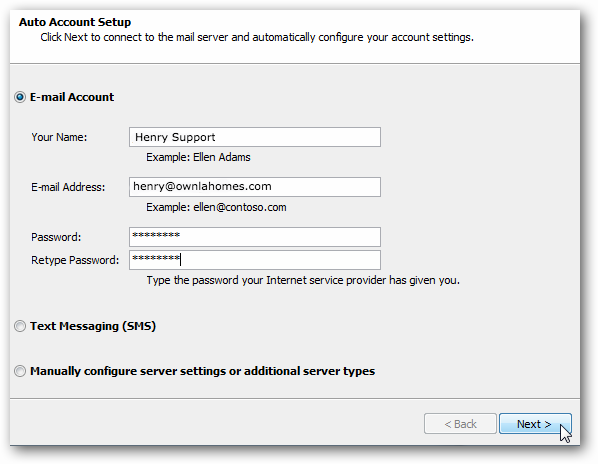Click inside the first Password field
Viewport: 598px width, 464px height.
click(255, 237)
